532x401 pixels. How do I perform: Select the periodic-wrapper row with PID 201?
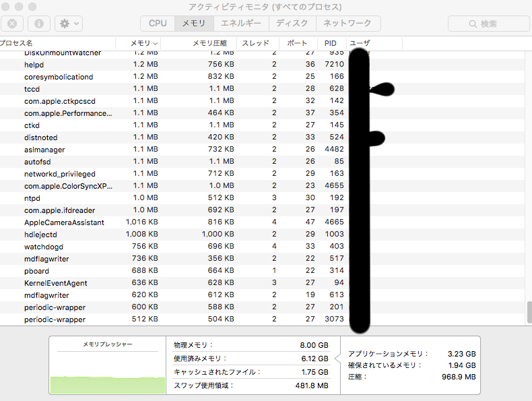point(263,307)
